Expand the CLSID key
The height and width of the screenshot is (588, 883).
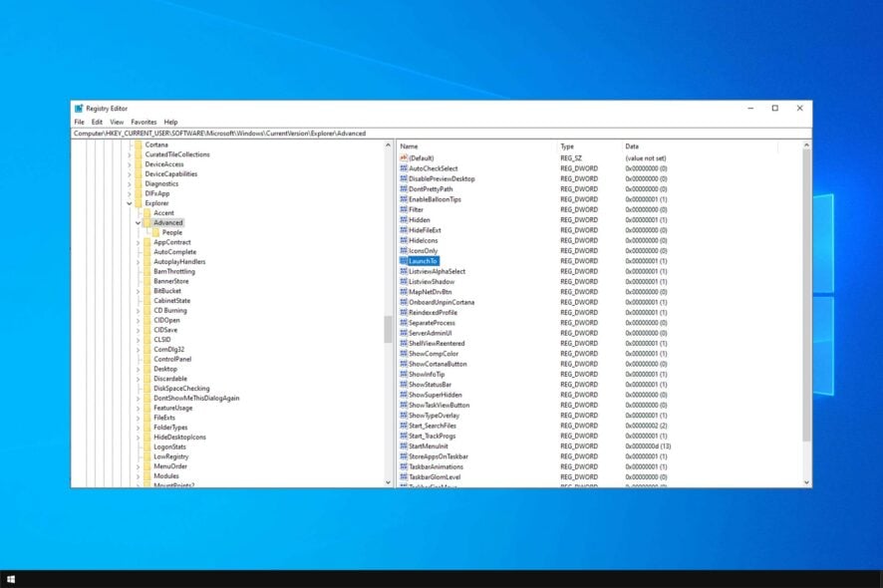point(138,340)
